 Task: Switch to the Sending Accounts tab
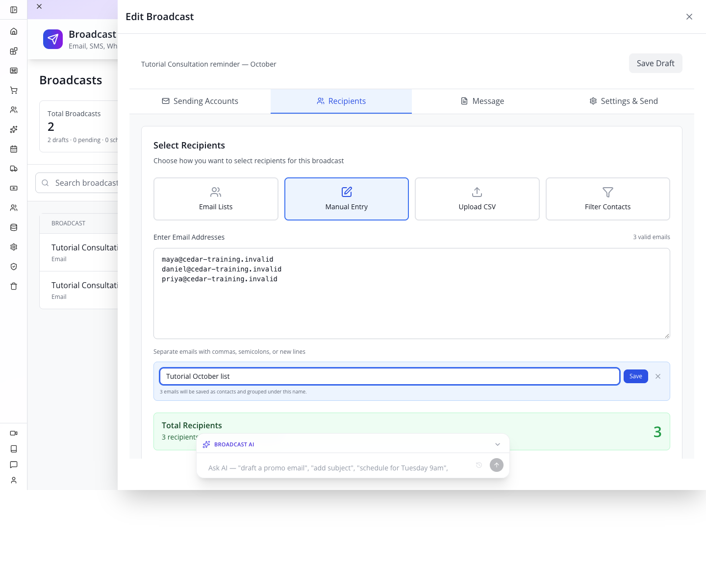point(200,101)
